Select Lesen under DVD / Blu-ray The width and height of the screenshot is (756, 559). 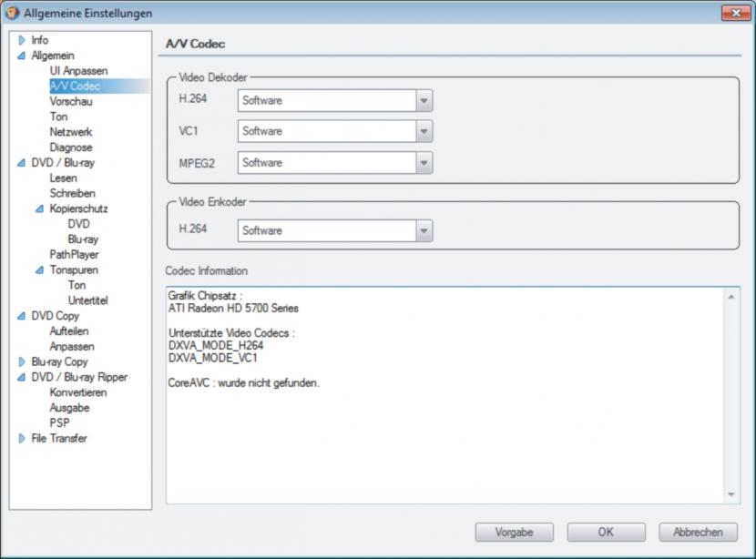click(x=63, y=178)
